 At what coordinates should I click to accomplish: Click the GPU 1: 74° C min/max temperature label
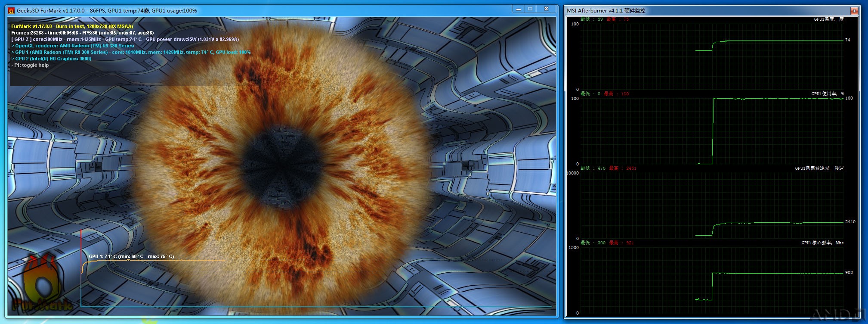tap(131, 256)
